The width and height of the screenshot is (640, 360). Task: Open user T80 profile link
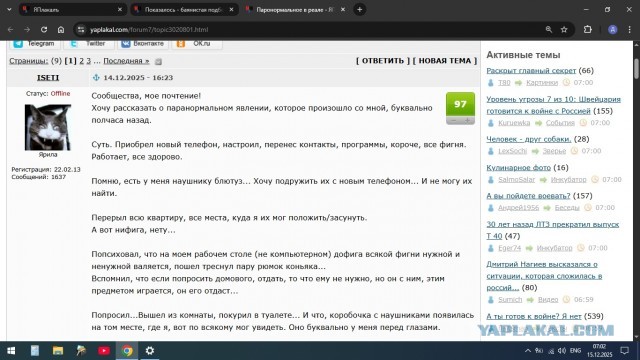pyautogui.click(x=504, y=82)
